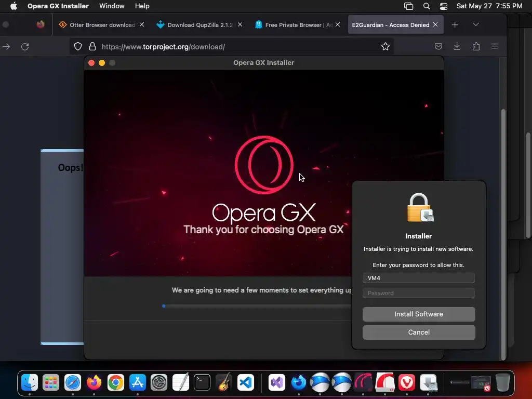
Task: Click the Stage Manager menu bar icon
Action: coord(408,6)
